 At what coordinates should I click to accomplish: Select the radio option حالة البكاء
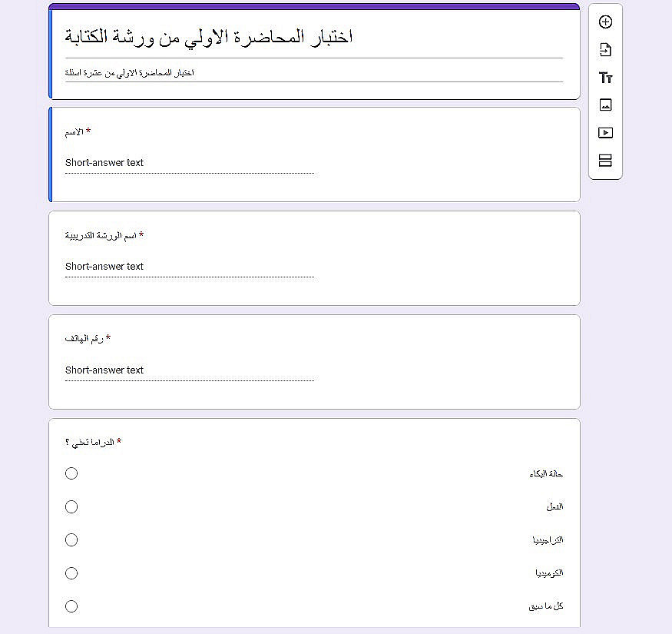click(x=71, y=473)
